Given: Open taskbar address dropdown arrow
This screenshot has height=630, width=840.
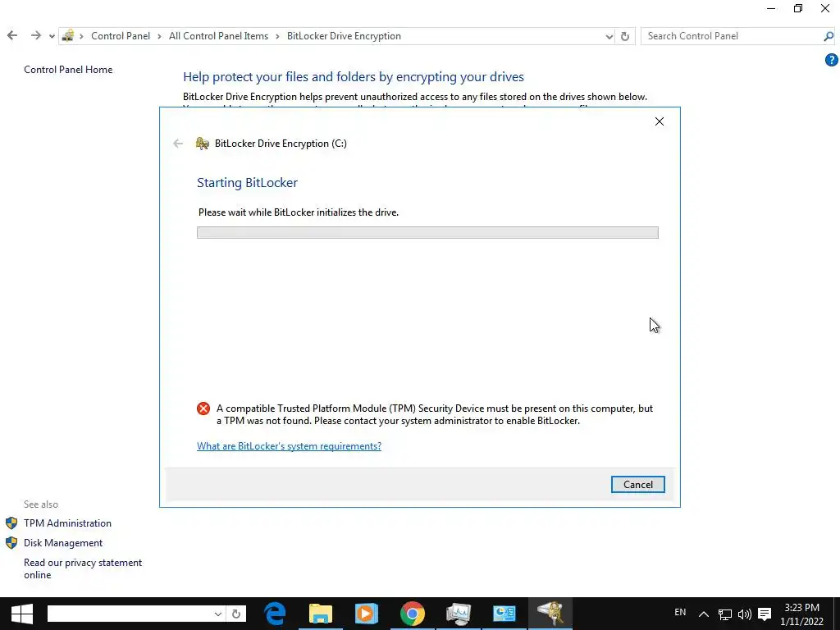Looking at the screenshot, I should (218, 614).
